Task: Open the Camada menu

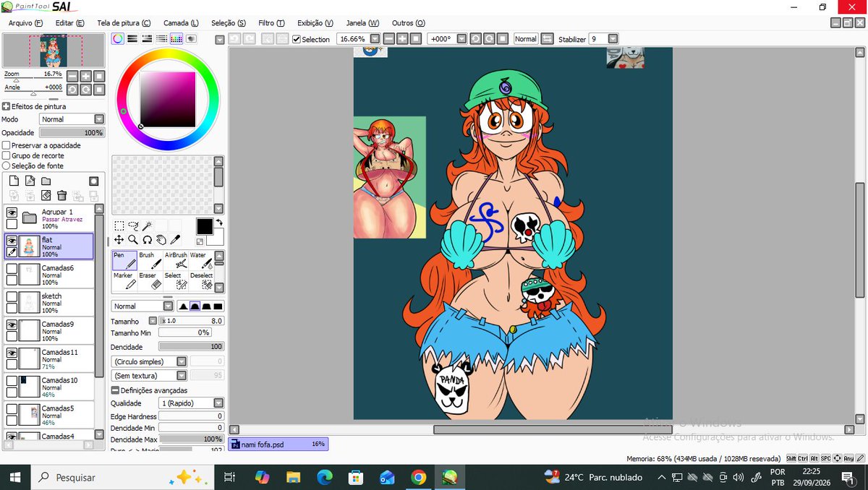Action: [x=181, y=23]
